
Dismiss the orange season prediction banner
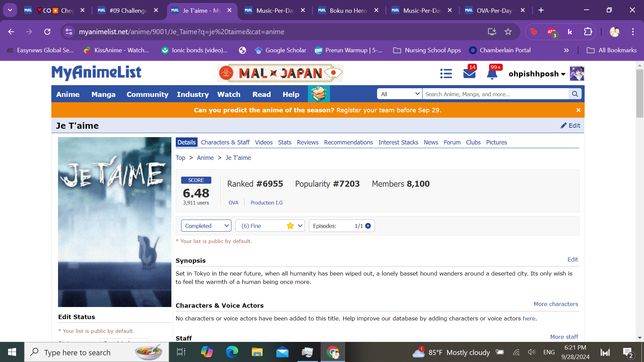[578, 110]
